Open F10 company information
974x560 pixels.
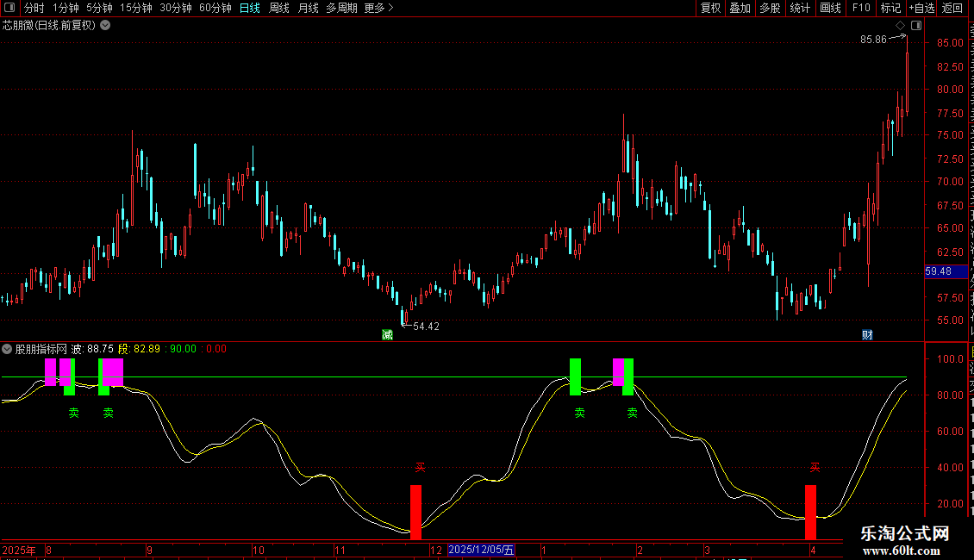(861, 8)
